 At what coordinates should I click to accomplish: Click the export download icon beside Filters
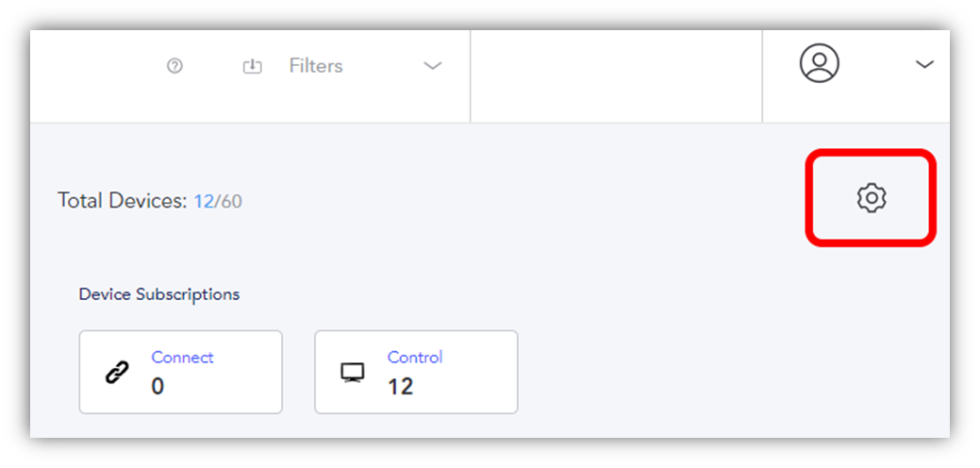pos(252,66)
